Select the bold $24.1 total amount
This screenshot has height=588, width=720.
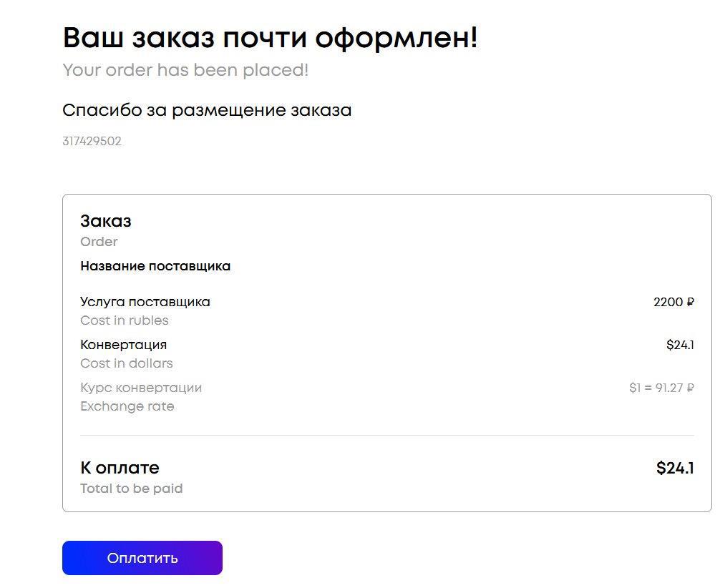pos(675,469)
